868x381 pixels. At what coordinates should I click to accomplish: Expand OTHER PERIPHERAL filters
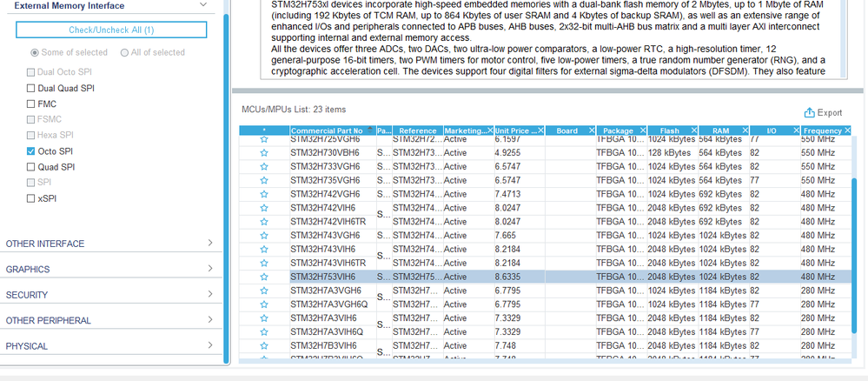[x=210, y=319]
